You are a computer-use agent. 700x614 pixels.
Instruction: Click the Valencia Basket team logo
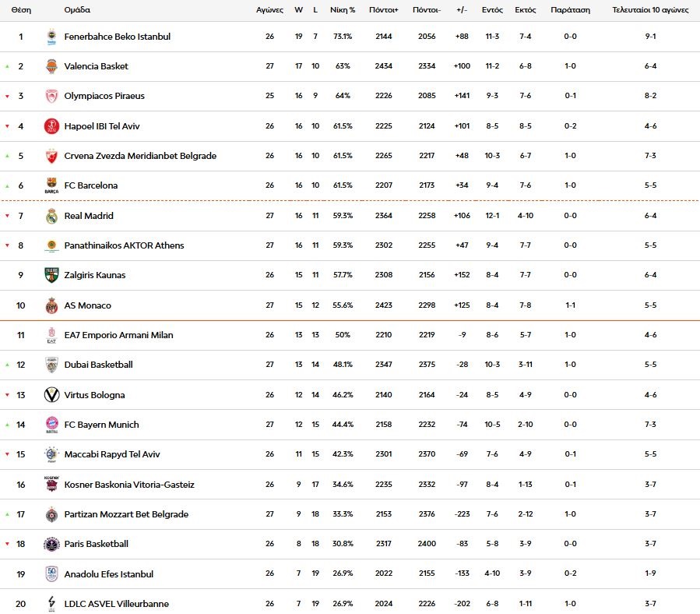point(51,66)
